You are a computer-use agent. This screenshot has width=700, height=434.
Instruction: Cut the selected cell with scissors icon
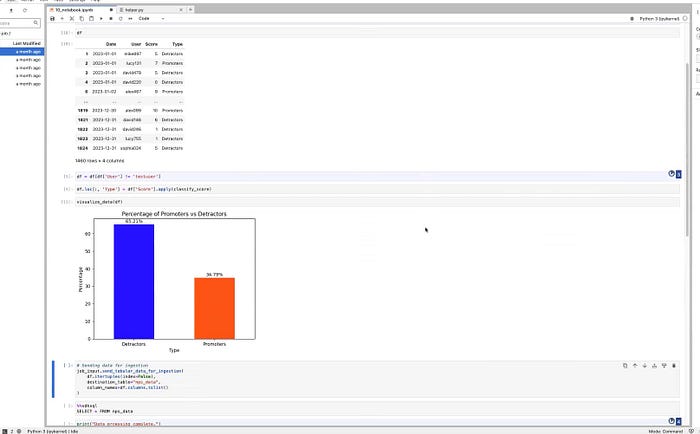(x=72, y=19)
